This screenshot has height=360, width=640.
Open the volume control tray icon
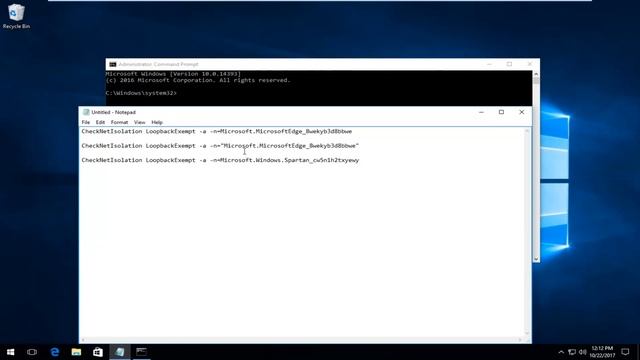tap(582, 352)
